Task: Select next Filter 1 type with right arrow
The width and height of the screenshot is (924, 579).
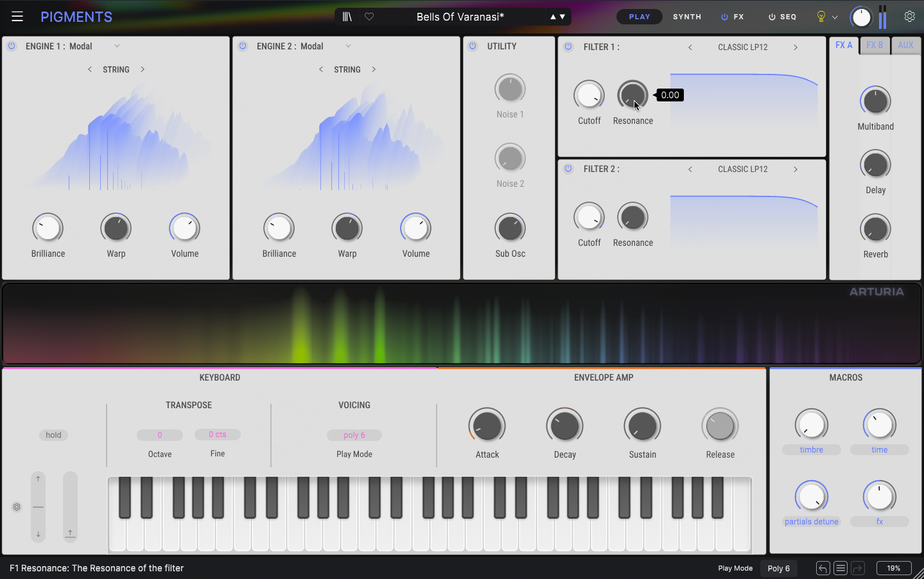Action: (796, 47)
